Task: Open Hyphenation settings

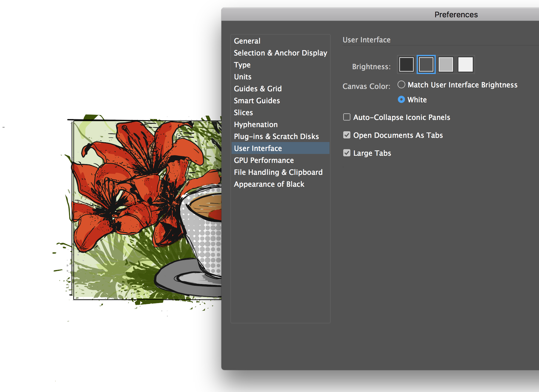Action: click(x=255, y=124)
